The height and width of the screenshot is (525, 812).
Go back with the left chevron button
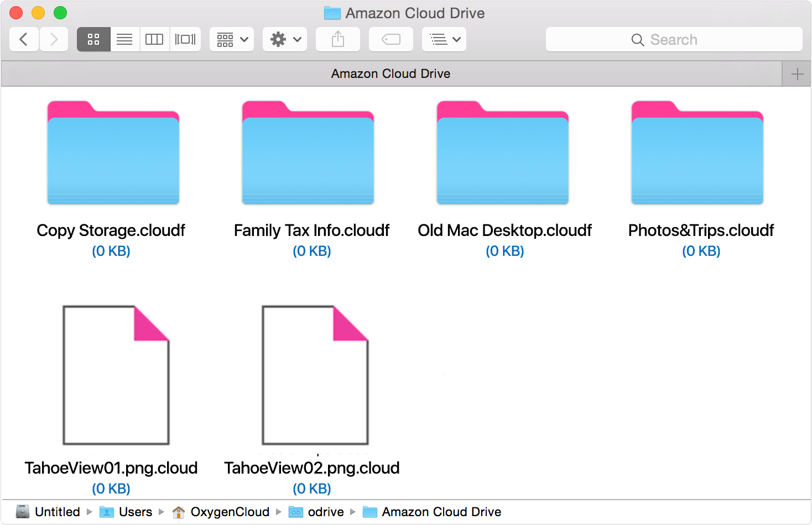[24, 39]
